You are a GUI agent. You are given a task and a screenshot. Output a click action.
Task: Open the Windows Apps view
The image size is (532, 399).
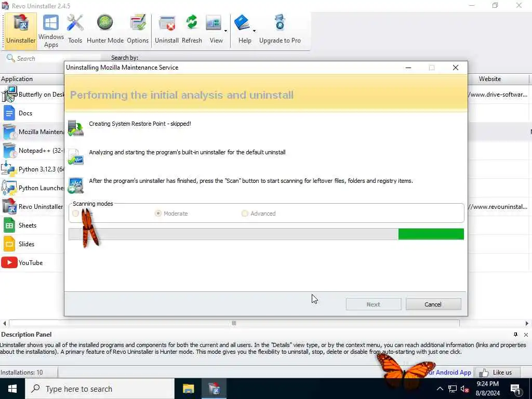click(51, 31)
